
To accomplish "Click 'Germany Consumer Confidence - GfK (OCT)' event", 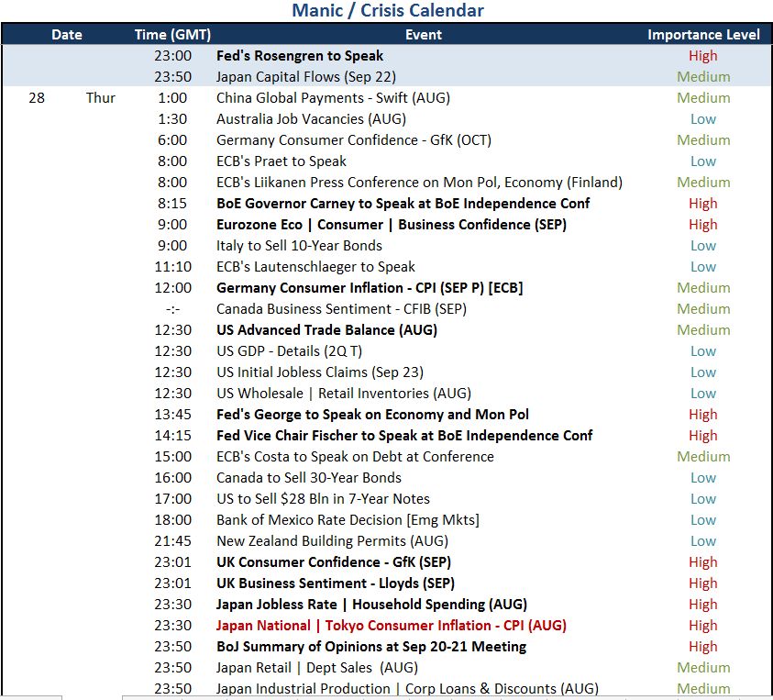I will pyautogui.click(x=354, y=140).
